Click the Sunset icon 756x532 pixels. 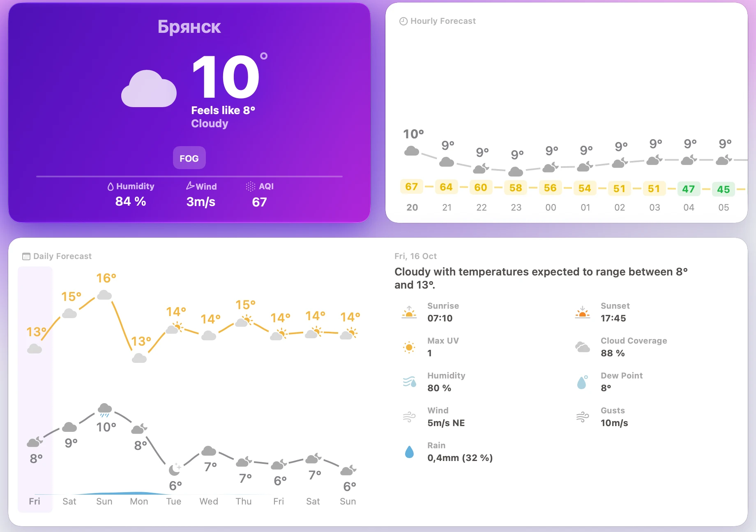click(x=583, y=312)
